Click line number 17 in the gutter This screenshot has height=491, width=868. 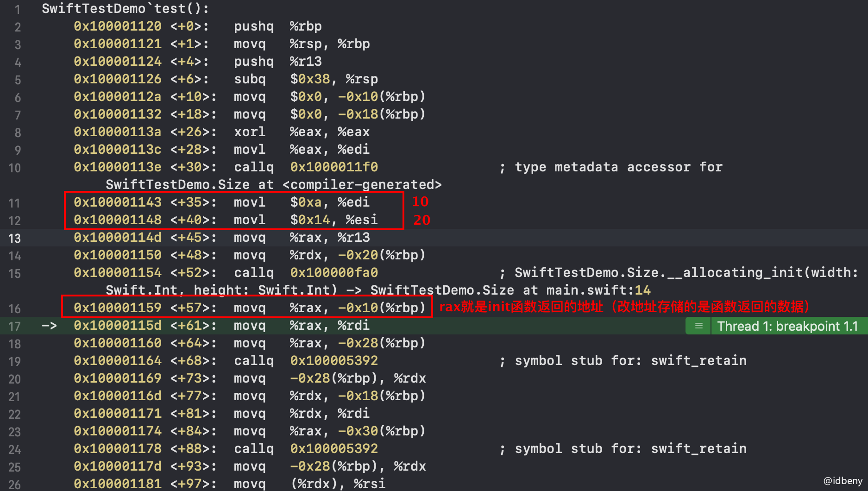[14, 326]
